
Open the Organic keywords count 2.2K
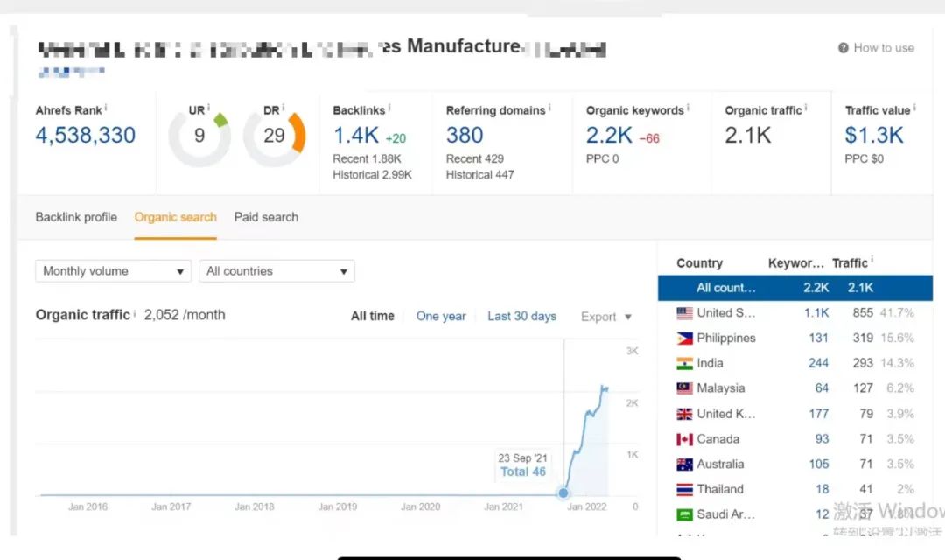609,135
